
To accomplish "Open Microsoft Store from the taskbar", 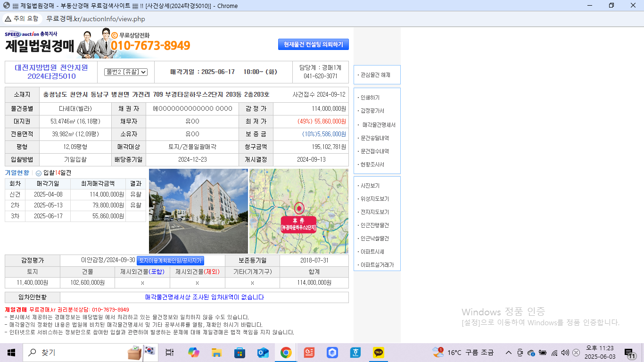I will click(239, 352).
